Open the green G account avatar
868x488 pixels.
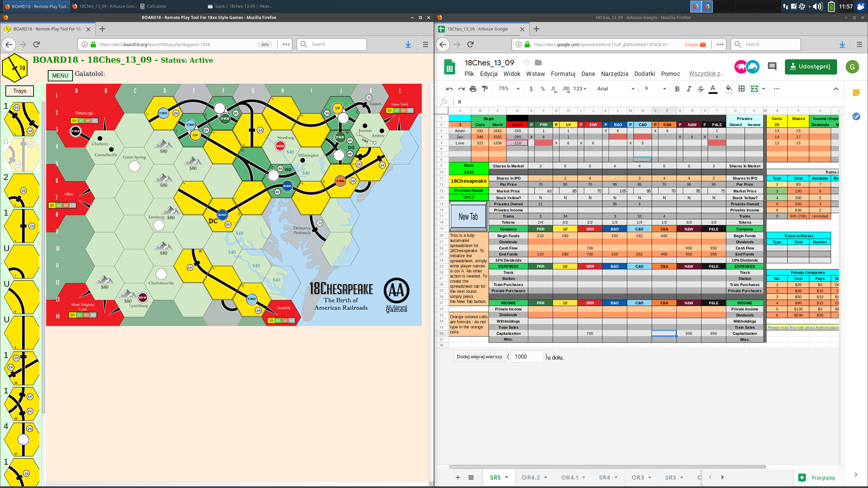(852, 67)
